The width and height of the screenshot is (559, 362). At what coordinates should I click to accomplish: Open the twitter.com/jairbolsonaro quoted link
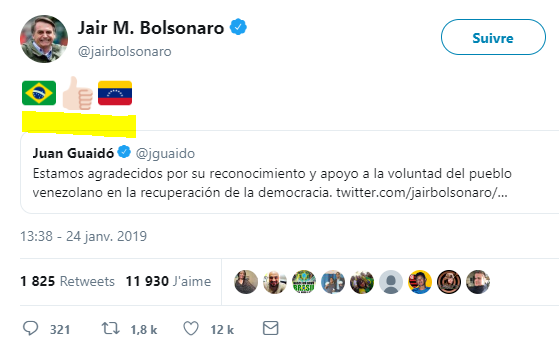tap(422, 193)
